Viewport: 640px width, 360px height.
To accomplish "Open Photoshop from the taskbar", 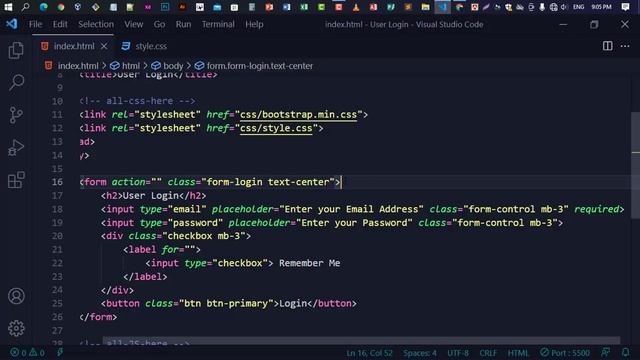I will pos(165,7).
